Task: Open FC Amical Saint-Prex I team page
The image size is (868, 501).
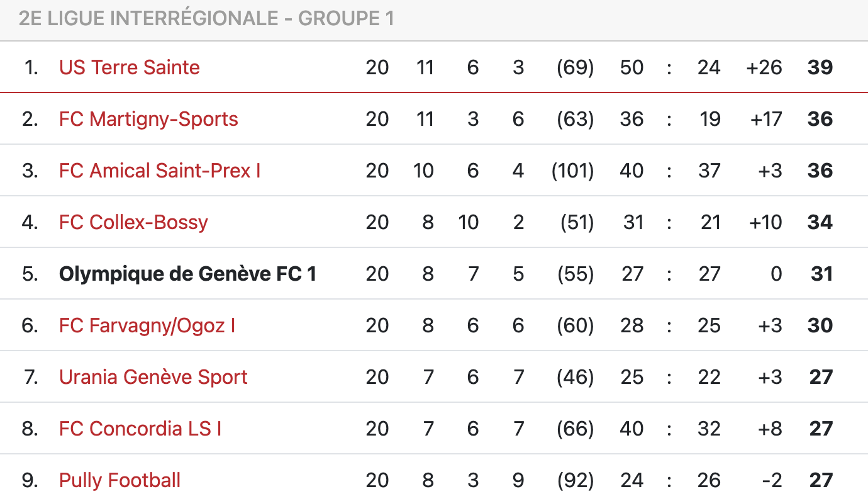Action: click(160, 171)
